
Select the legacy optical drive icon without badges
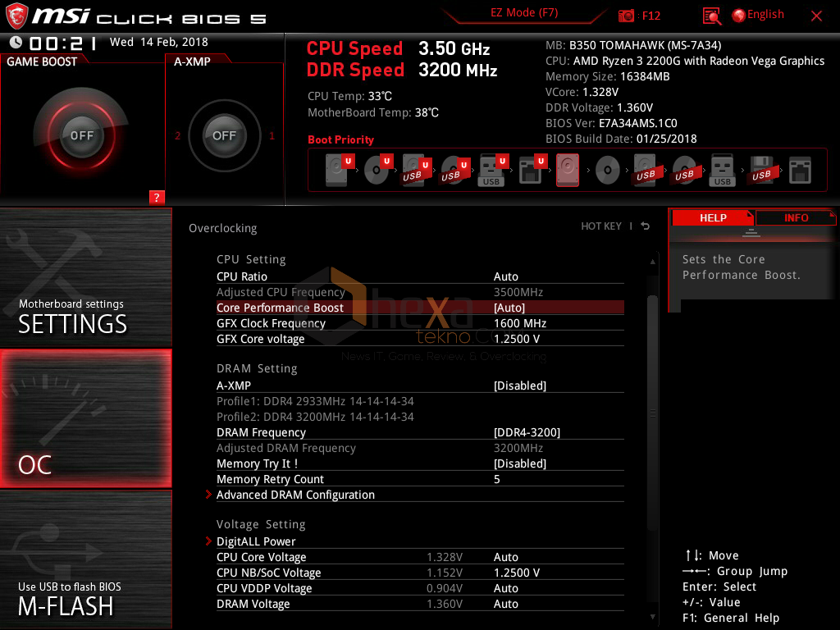608,171
